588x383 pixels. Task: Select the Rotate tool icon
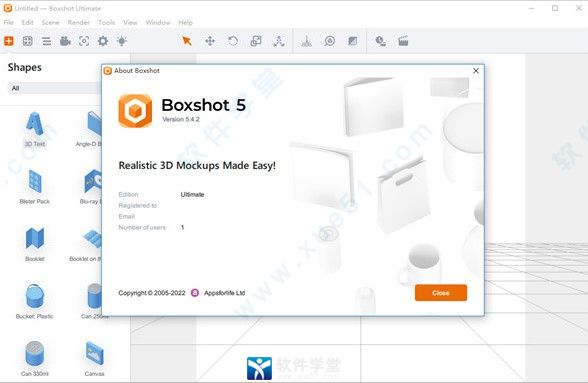[233, 41]
